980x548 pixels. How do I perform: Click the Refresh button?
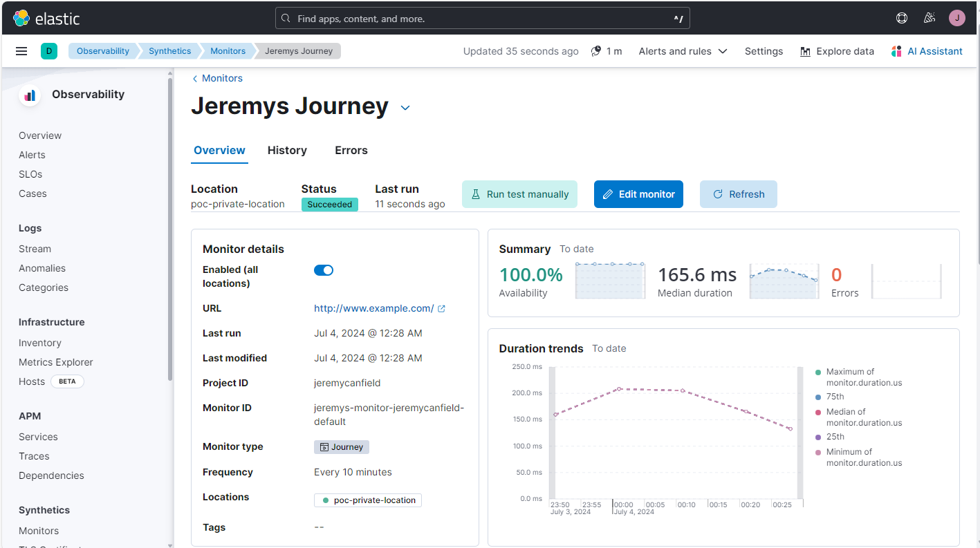(738, 194)
